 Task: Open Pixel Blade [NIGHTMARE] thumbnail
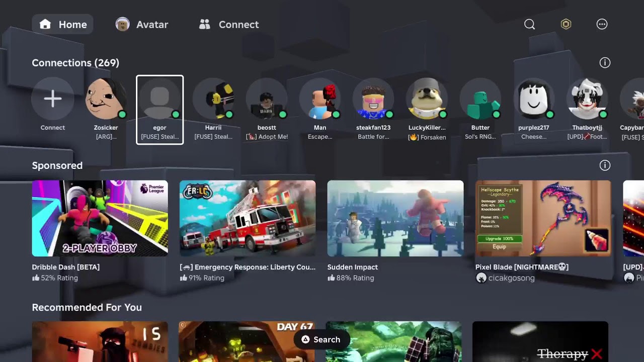point(543,218)
